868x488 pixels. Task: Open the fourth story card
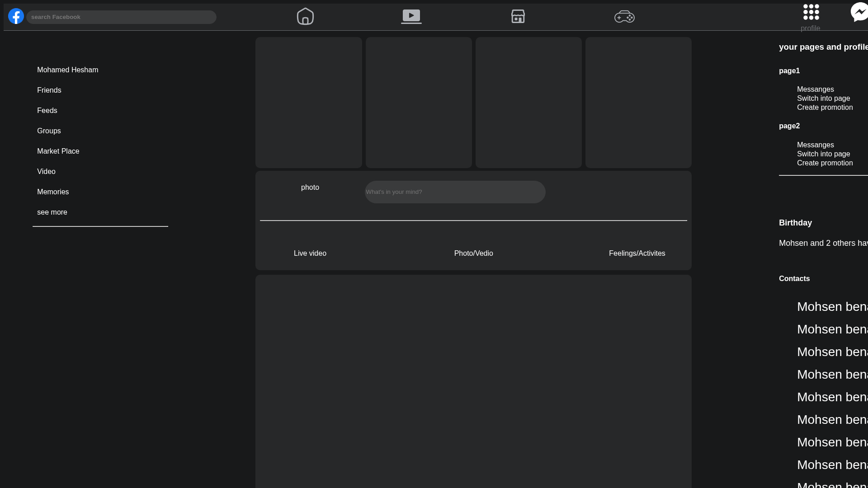point(638,103)
